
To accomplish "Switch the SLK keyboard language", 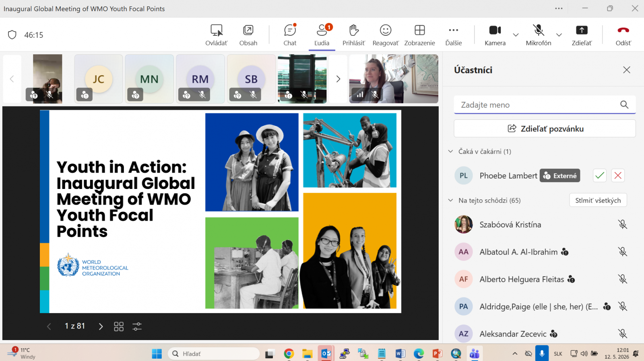I will (558, 354).
